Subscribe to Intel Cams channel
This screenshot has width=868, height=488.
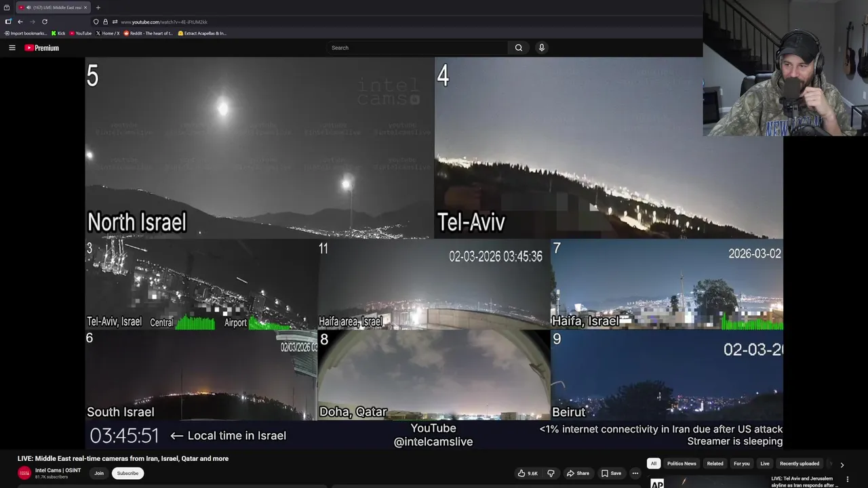pos(127,473)
